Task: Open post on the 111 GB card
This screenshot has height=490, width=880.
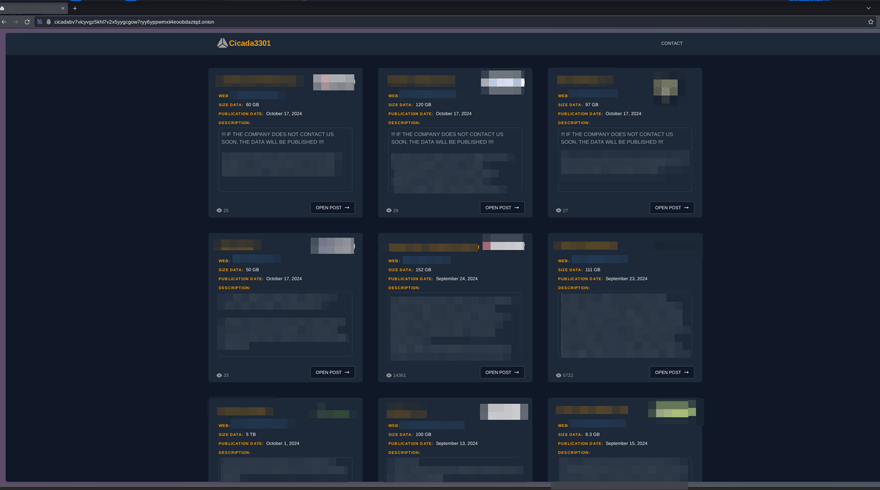Action: (x=672, y=372)
